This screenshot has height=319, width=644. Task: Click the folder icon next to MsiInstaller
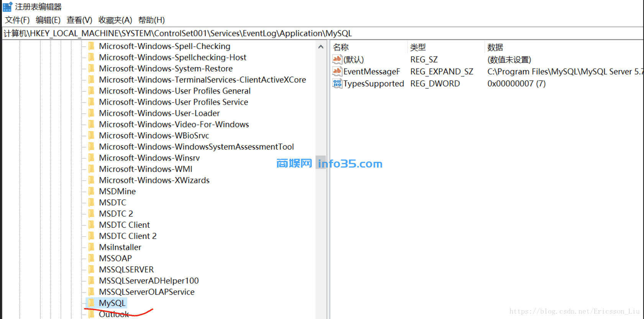[91, 247]
